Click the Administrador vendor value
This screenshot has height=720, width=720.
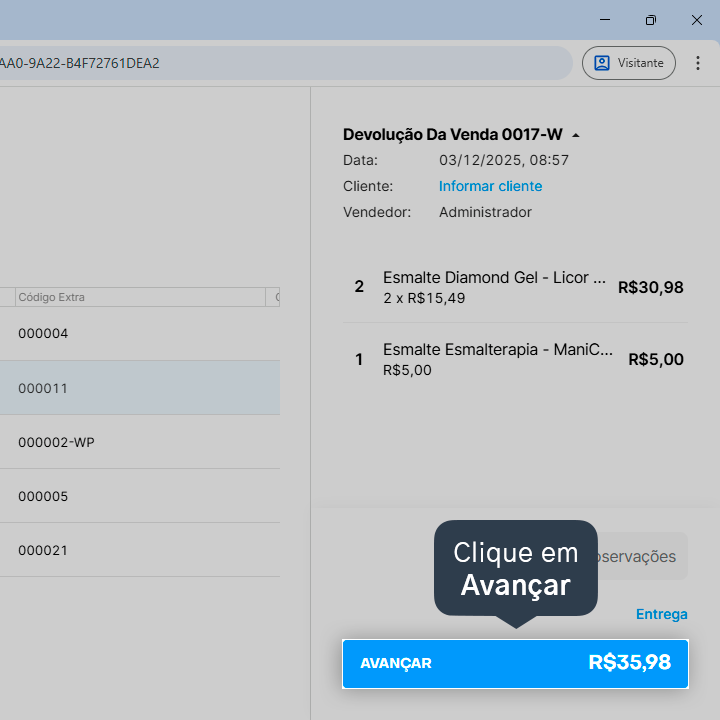(x=485, y=212)
